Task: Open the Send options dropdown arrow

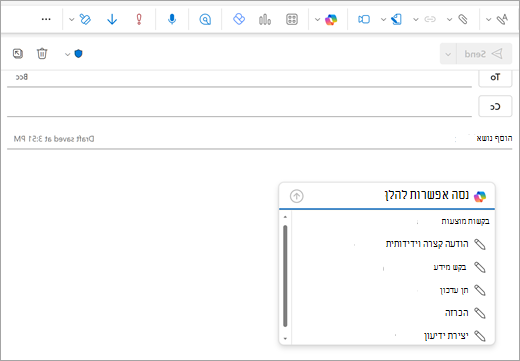Action: (448, 54)
